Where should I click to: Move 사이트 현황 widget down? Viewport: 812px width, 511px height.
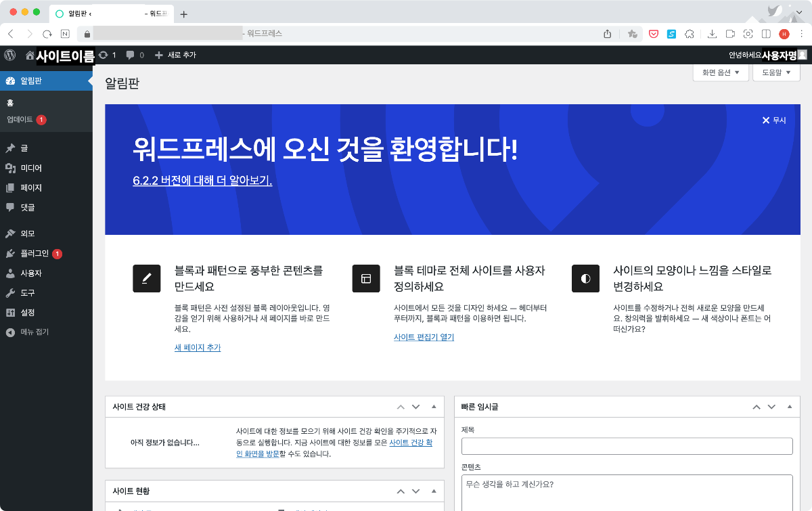416,491
